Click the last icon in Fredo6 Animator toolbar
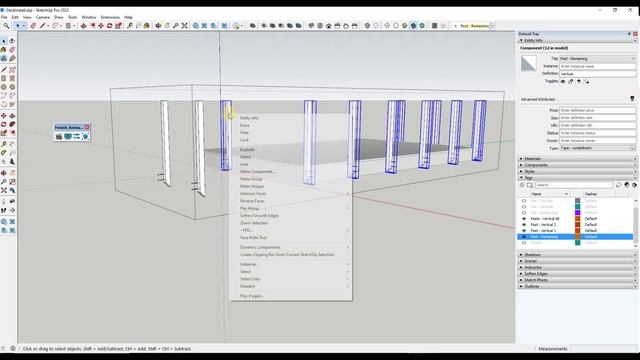Viewport: 640px width, 360px height. click(x=85, y=137)
